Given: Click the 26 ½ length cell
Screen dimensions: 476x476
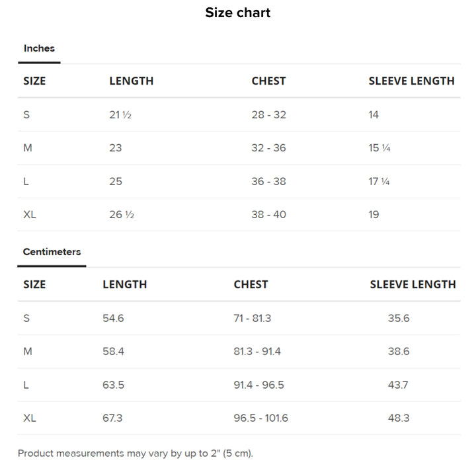Looking at the screenshot, I should tap(122, 214).
